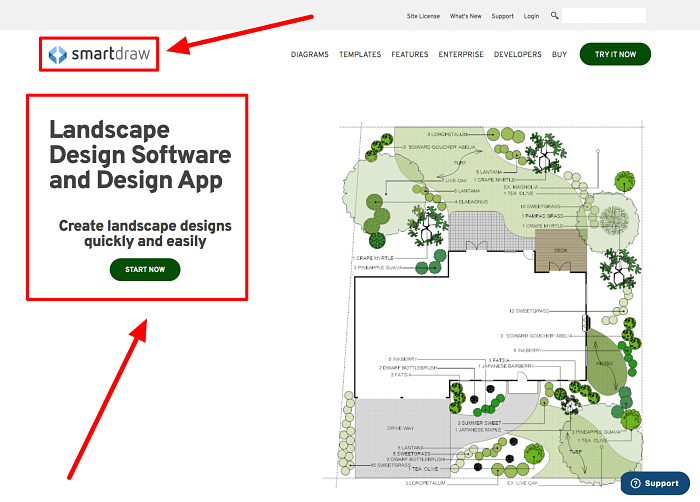
Task: Open the DIAGRAMS menu
Action: point(309,54)
